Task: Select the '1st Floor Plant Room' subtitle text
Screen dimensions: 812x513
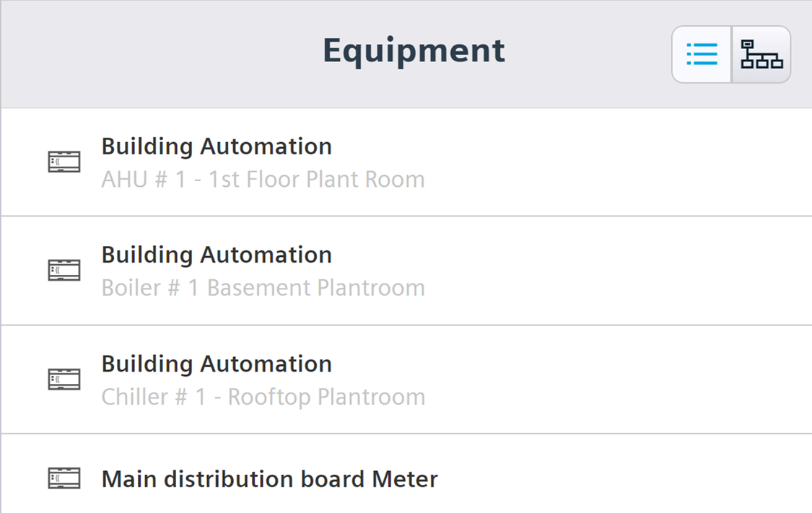Action: (x=316, y=180)
